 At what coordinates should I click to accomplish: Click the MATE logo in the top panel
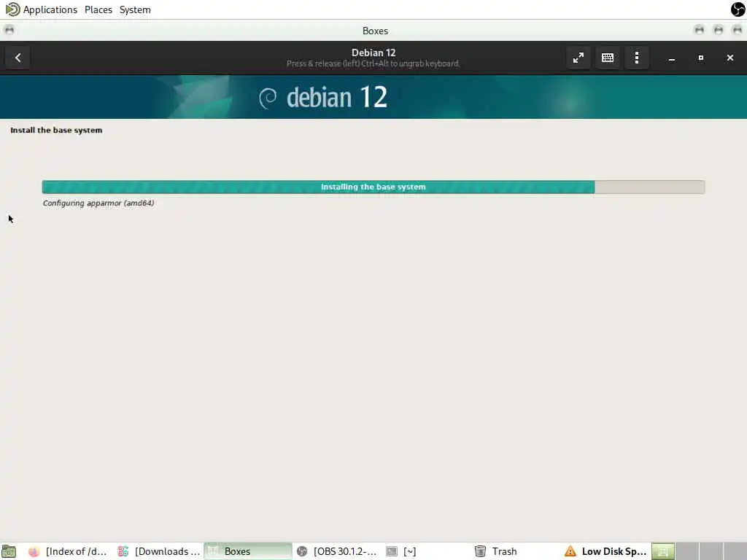coord(12,9)
